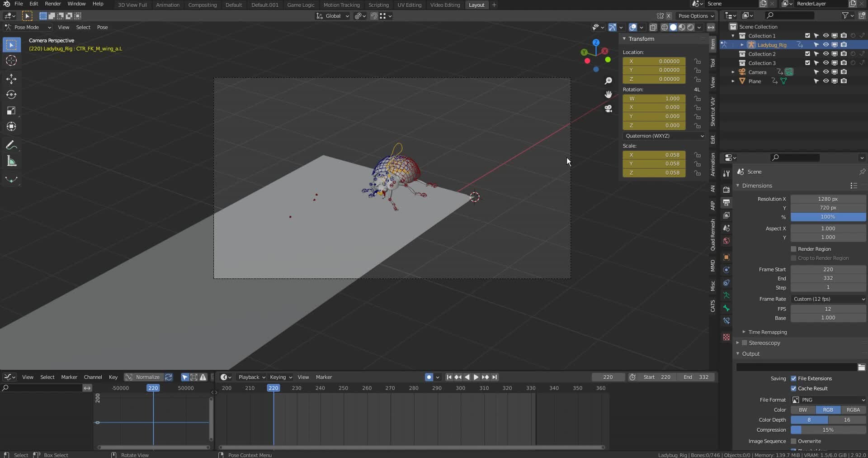
Task: Open the Output properties tab
Action: pos(726,203)
